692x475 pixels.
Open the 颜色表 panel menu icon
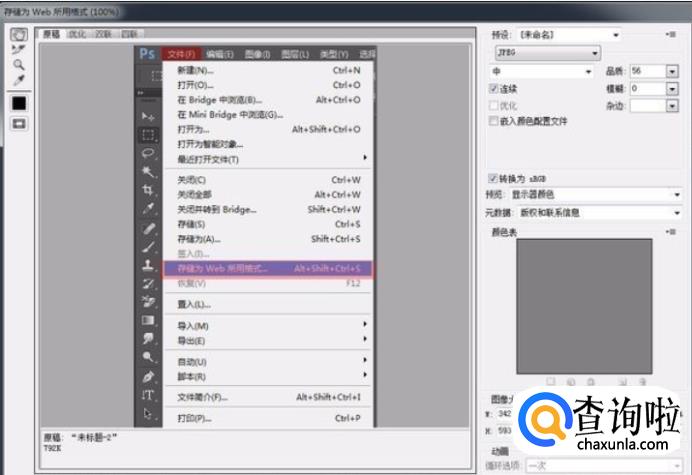671,232
